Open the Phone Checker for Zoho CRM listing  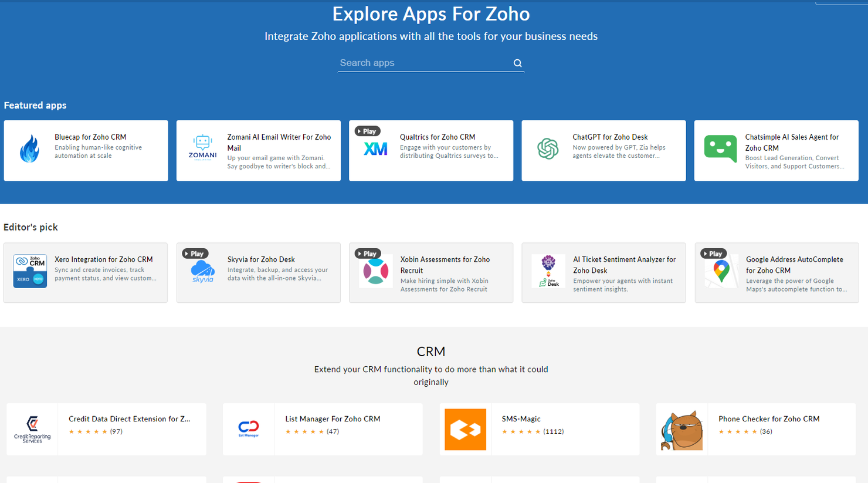[768, 418]
